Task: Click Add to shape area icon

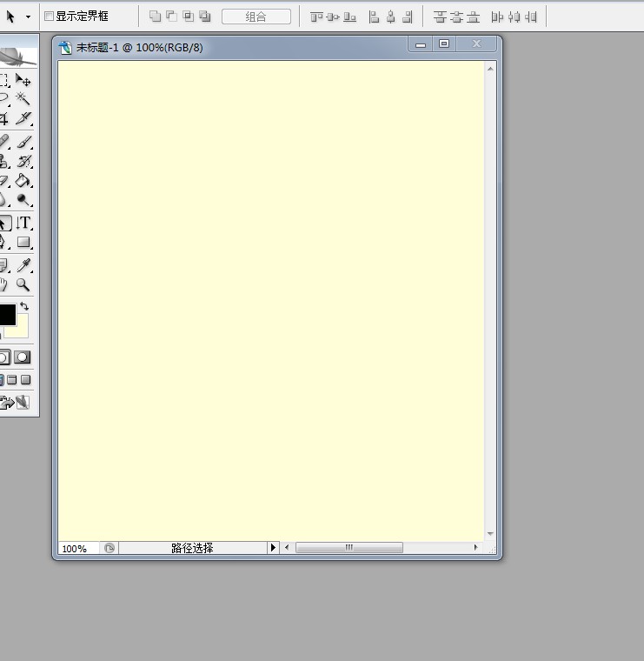Action: (x=155, y=17)
